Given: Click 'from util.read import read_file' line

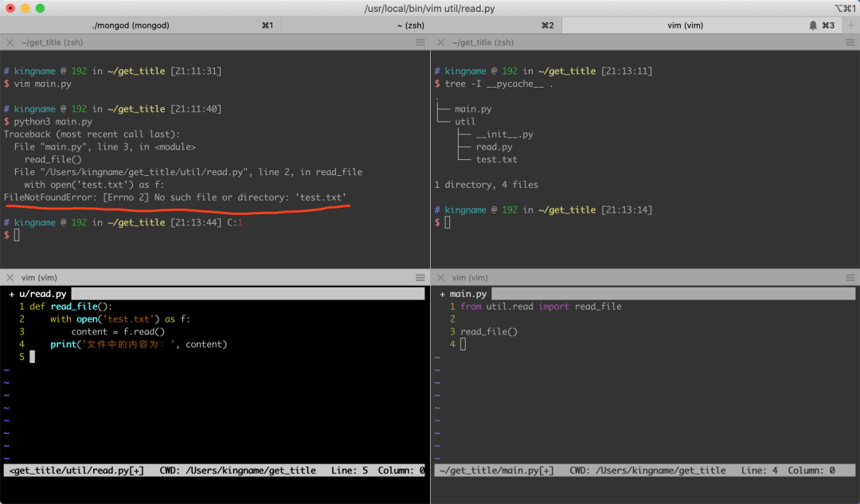Looking at the screenshot, I should 541,307.
